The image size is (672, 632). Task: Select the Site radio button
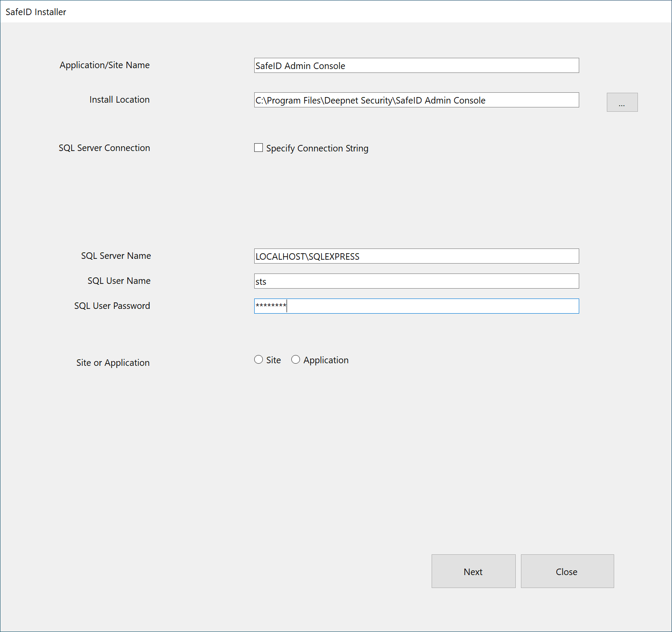tap(259, 360)
